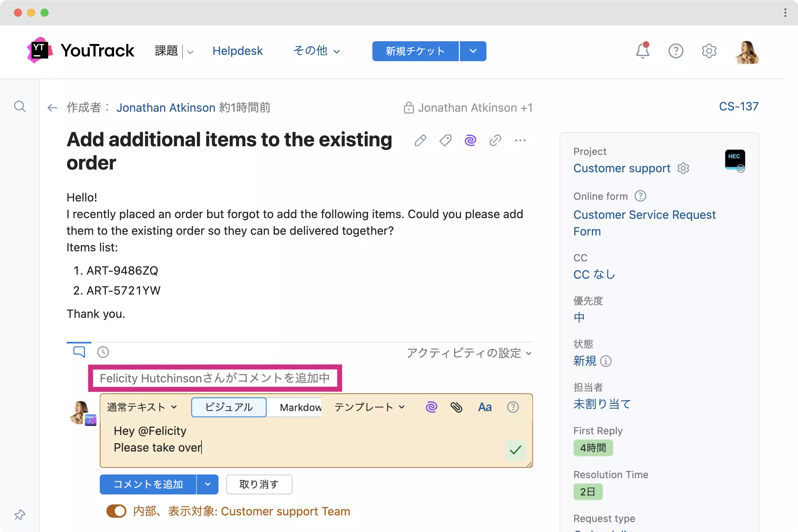
Task: Click the pencil edit icon beside title
Action: [x=420, y=140]
